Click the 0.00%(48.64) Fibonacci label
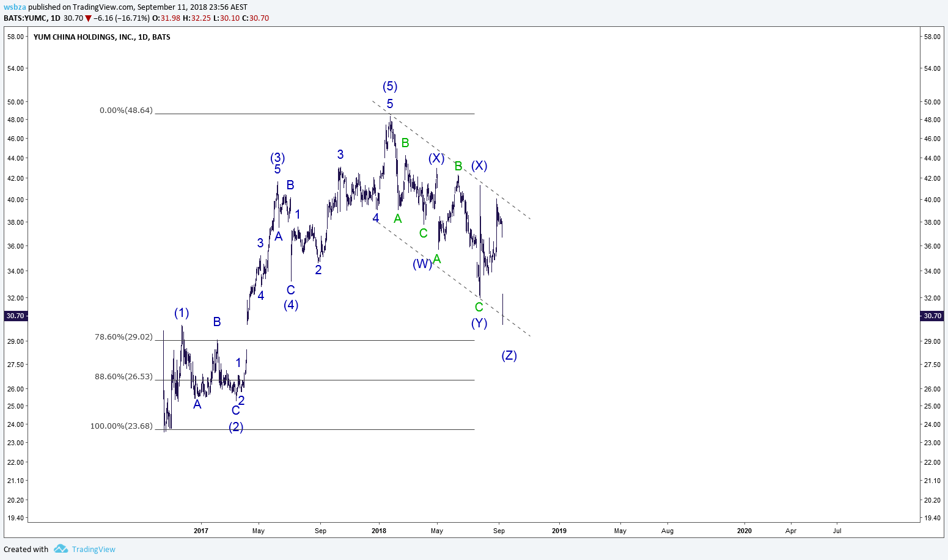Image resolution: width=948 pixels, height=560 pixels. point(126,111)
